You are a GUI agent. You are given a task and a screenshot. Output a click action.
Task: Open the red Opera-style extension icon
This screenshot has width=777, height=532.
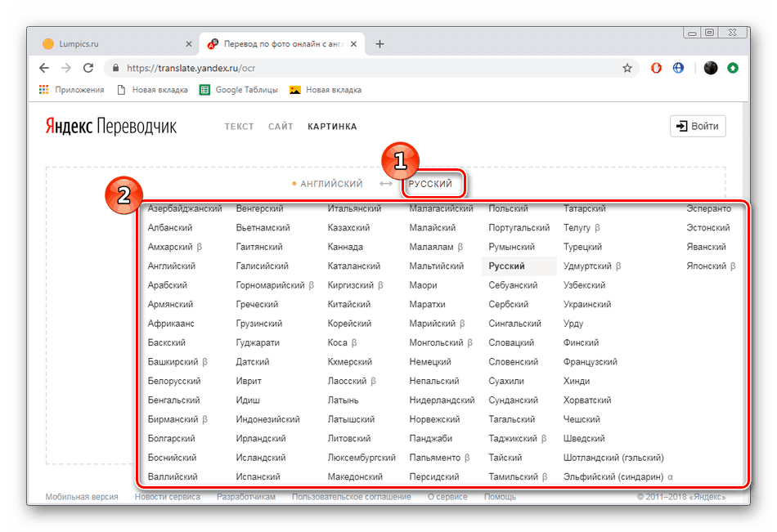(656, 68)
